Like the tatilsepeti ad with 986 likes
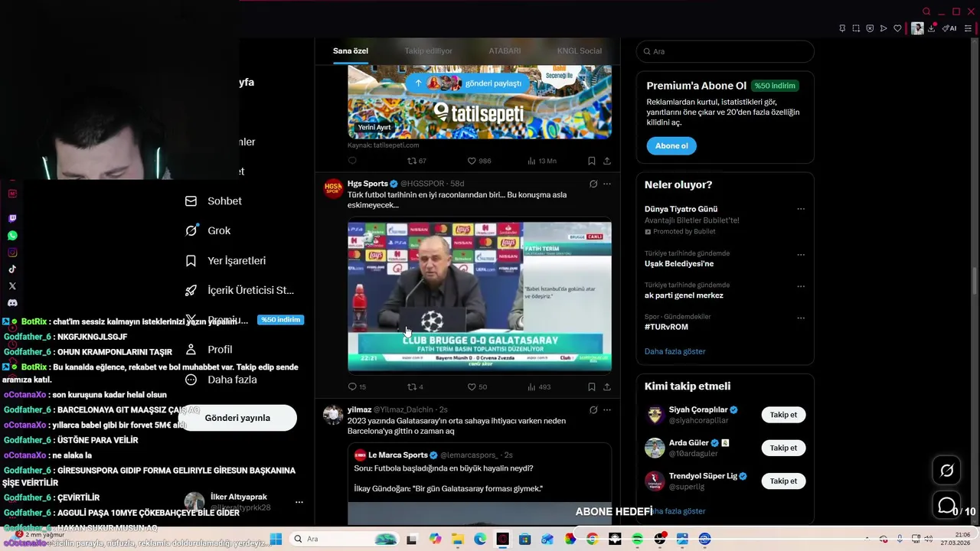This screenshot has width=980, height=551. pyautogui.click(x=472, y=161)
